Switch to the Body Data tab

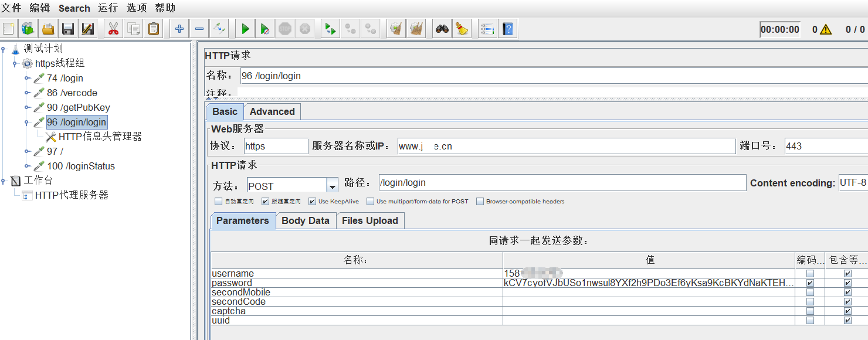[306, 221]
